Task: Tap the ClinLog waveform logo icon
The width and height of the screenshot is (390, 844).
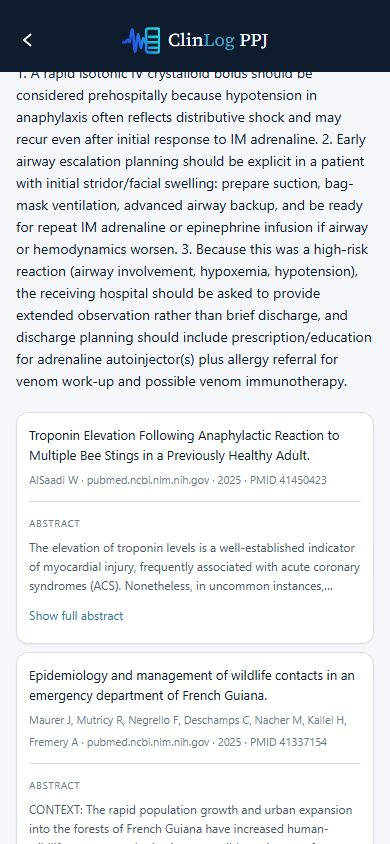Action: click(141, 40)
